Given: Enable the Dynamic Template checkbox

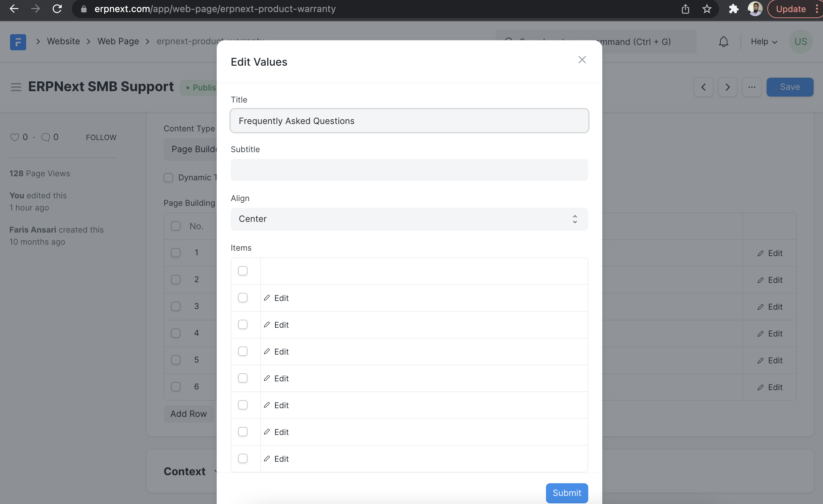Looking at the screenshot, I should pos(168,178).
